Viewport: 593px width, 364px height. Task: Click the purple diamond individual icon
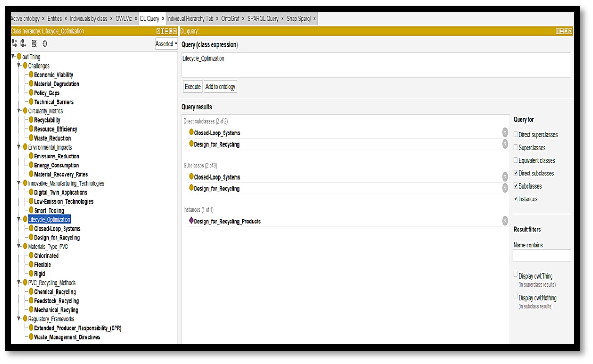(x=191, y=221)
